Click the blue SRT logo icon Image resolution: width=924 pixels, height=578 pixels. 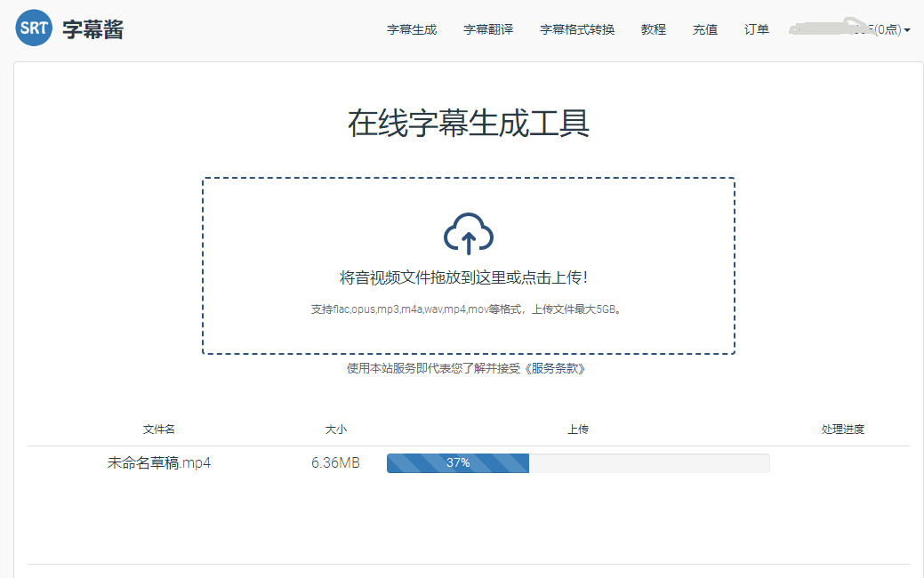point(34,28)
